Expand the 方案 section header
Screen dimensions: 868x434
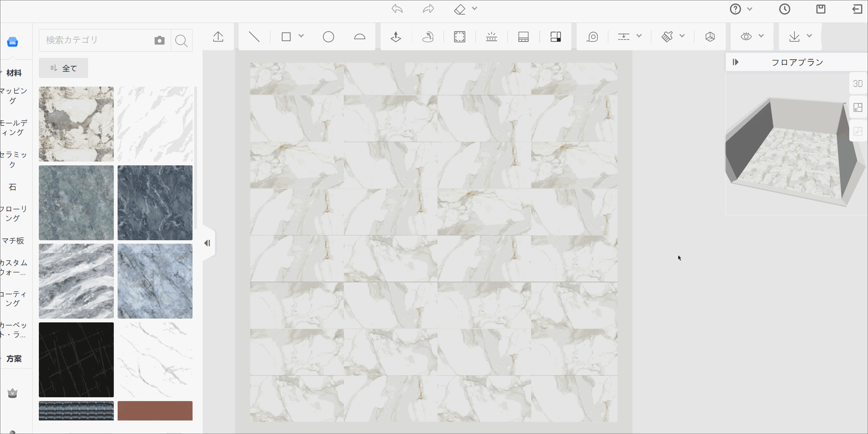pyautogui.click(x=14, y=358)
